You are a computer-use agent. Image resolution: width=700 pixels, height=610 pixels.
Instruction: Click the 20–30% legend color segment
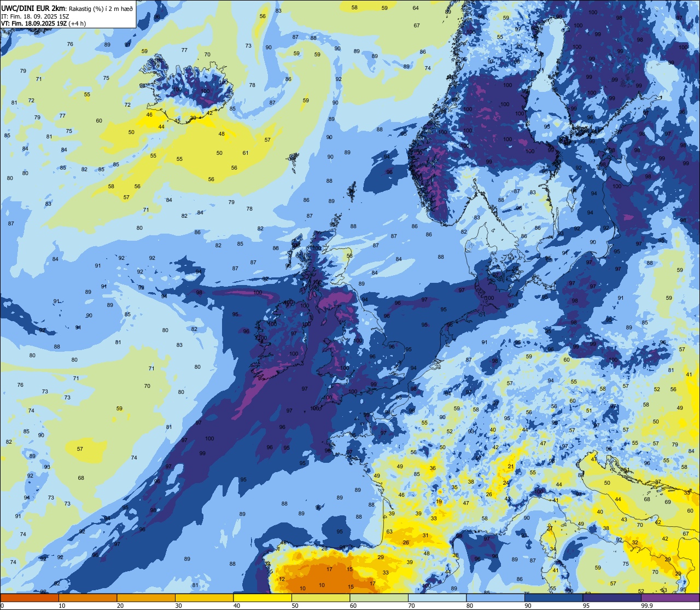click(x=146, y=597)
